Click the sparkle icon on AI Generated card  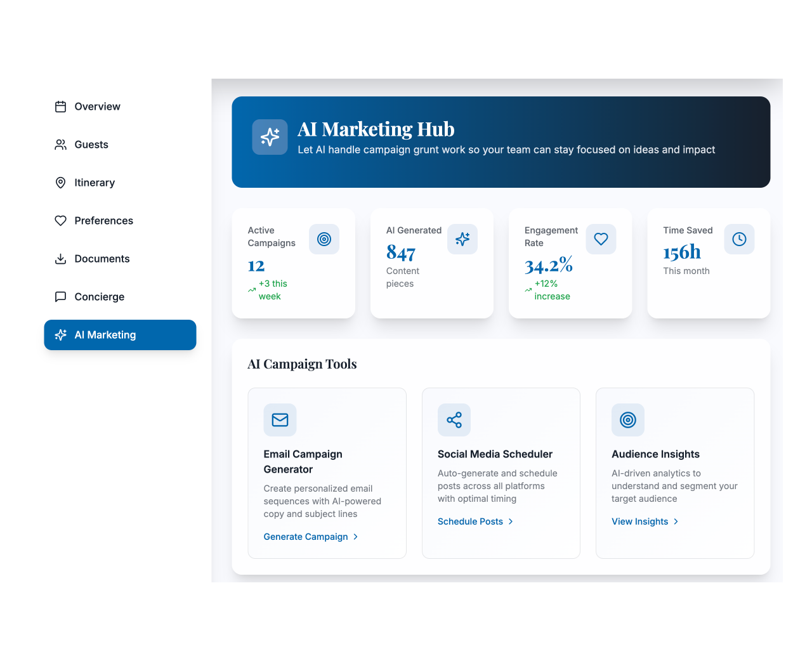tap(462, 239)
